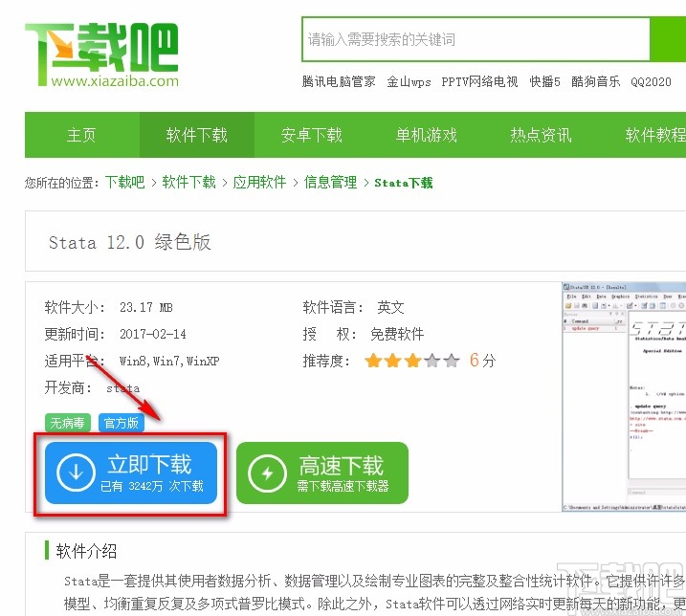The image size is (686, 616).
Task: Click the 2017-02-14 update date
Action: [x=153, y=334]
